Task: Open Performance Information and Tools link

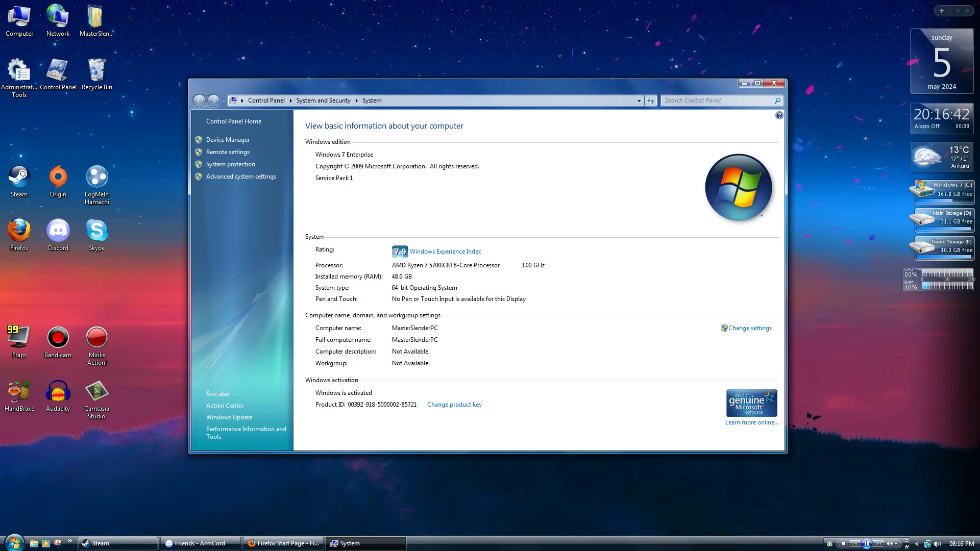Action: [246, 433]
